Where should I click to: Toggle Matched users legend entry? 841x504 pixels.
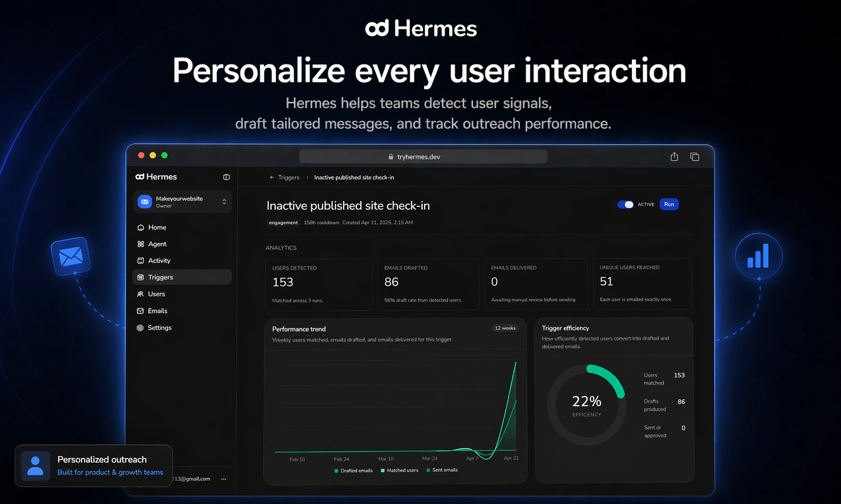coord(399,470)
